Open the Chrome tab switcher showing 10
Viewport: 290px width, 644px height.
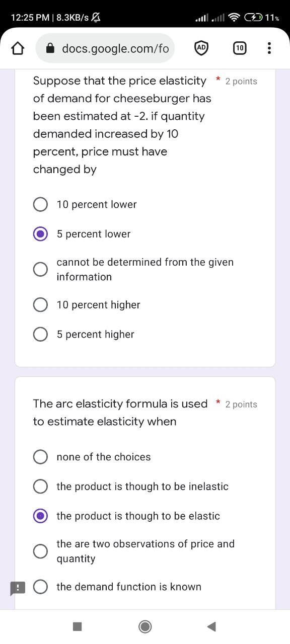(x=240, y=48)
